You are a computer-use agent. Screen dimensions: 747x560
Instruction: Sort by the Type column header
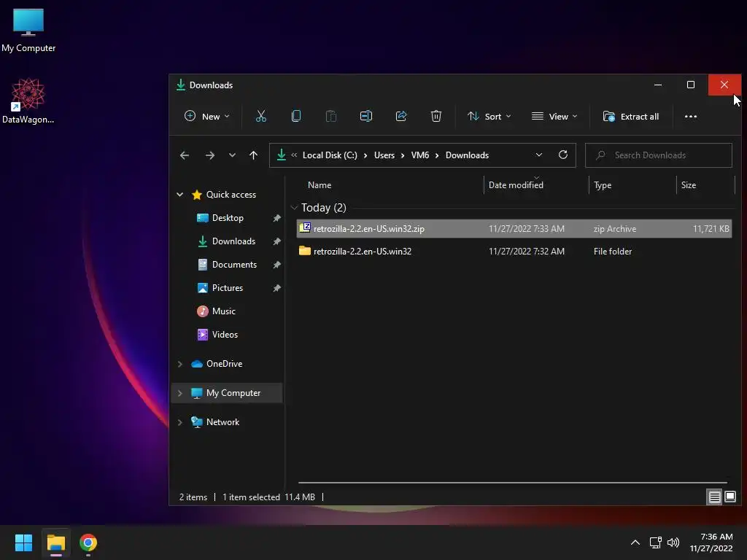coord(603,184)
